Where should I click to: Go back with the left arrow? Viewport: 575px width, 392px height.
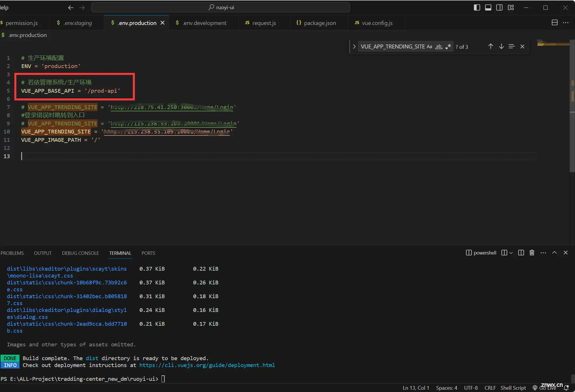tap(71, 7)
